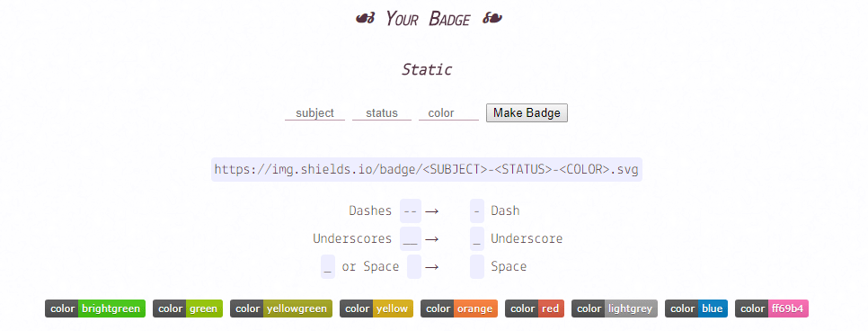Click the Your Badge heading
Image resolution: width=868 pixels, height=331 pixels.
point(428,19)
